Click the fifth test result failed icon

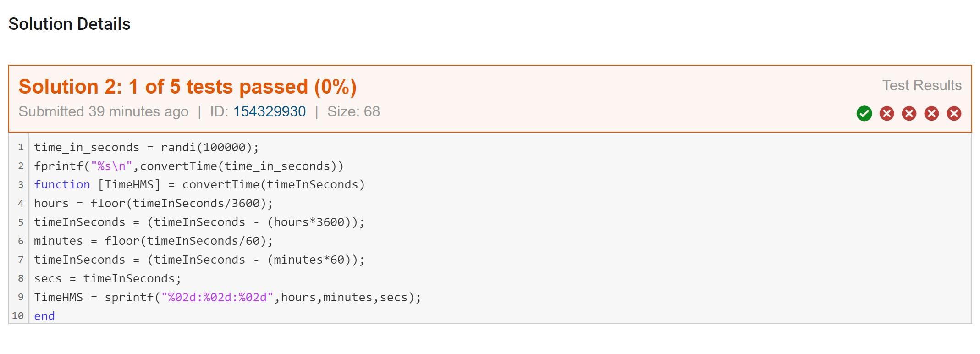point(954,113)
